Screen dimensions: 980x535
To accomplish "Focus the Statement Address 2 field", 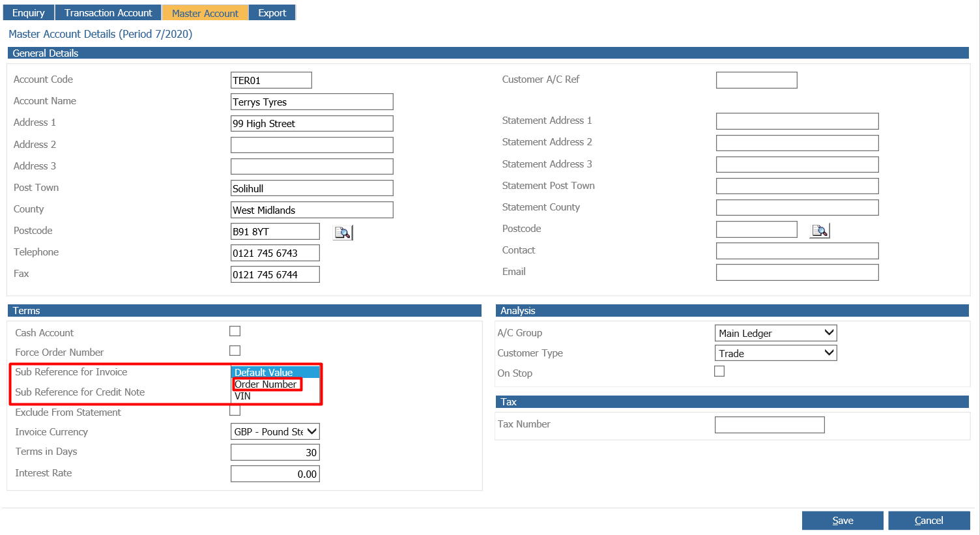I will tap(798, 143).
